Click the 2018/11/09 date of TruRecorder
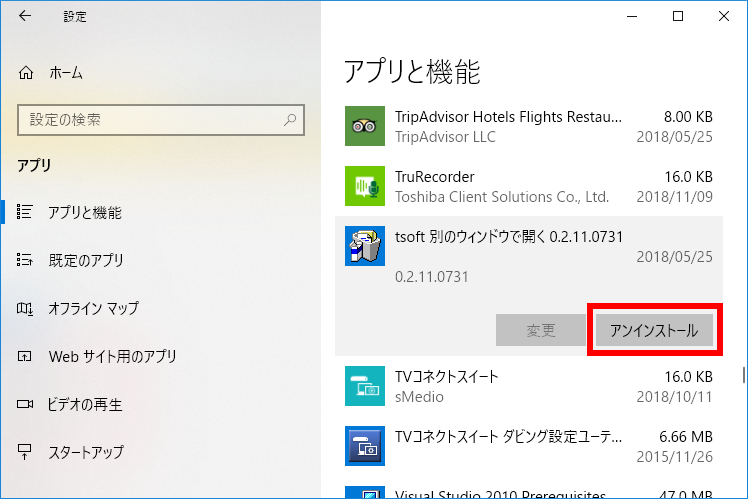Viewport: 748px width, 499px height. click(675, 197)
